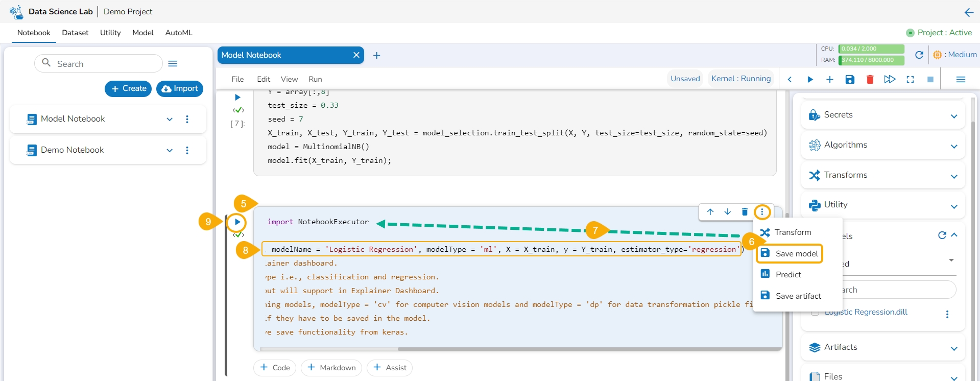This screenshot has width=980, height=381.
Task: Click the Import button
Action: (x=180, y=88)
